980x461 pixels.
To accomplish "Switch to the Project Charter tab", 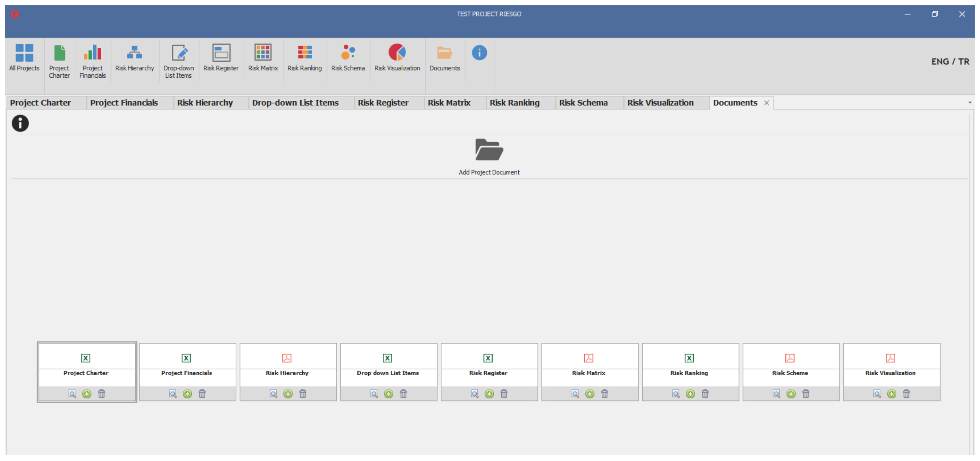I will (x=40, y=103).
